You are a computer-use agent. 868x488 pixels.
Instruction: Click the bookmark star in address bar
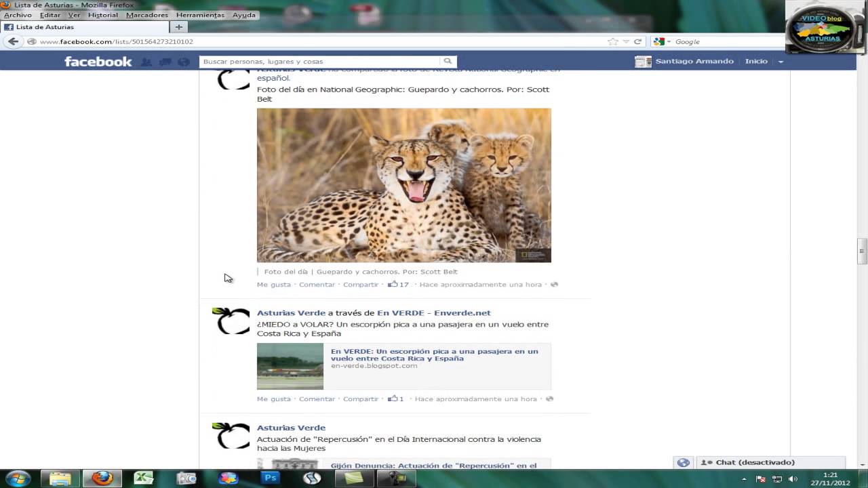click(613, 41)
